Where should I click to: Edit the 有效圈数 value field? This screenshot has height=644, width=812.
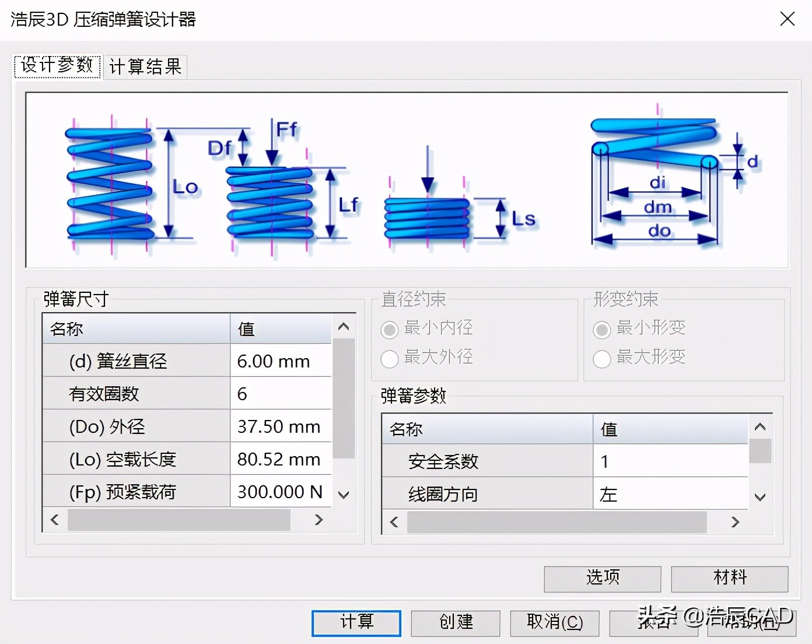coord(281,394)
